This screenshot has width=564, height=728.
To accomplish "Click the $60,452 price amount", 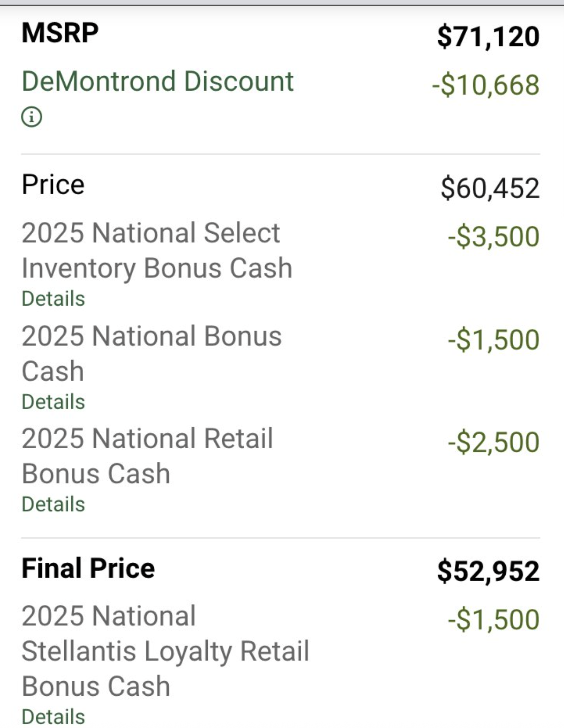I will (490, 188).
